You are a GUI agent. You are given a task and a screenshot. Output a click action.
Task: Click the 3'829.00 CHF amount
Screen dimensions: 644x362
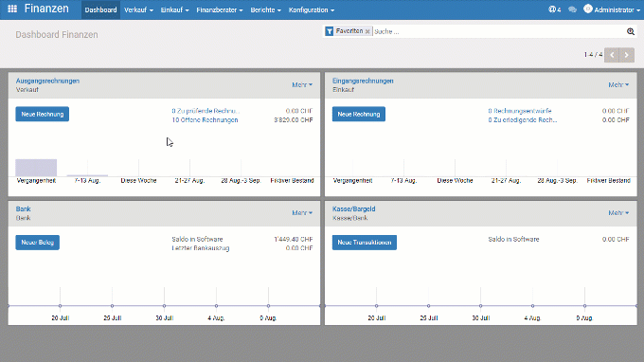294,120
